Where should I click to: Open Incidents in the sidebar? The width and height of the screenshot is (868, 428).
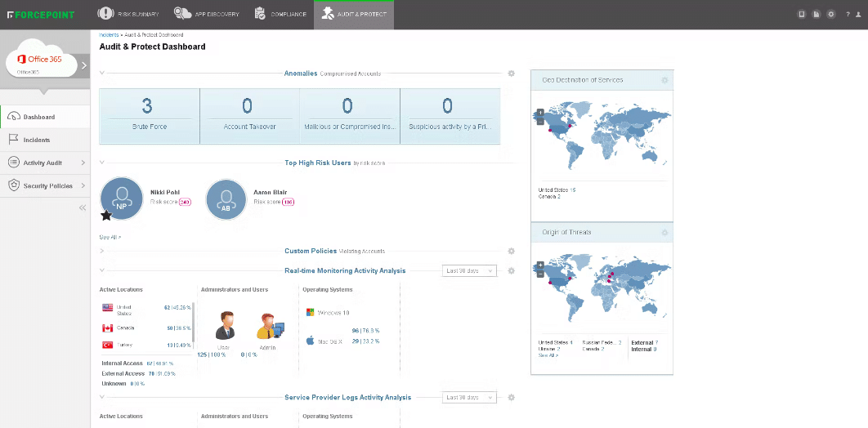point(45,140)
